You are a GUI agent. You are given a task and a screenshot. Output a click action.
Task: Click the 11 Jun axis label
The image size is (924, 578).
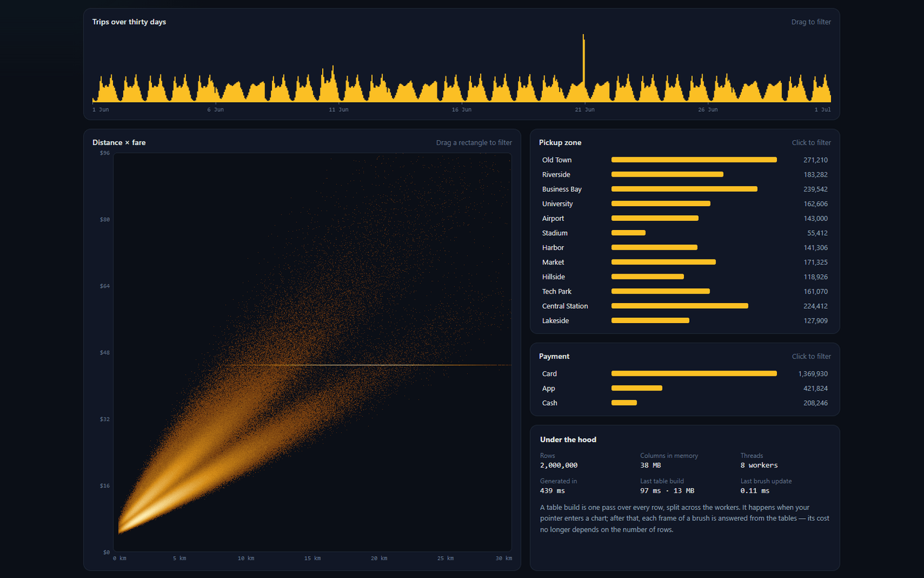pos(339,110)
